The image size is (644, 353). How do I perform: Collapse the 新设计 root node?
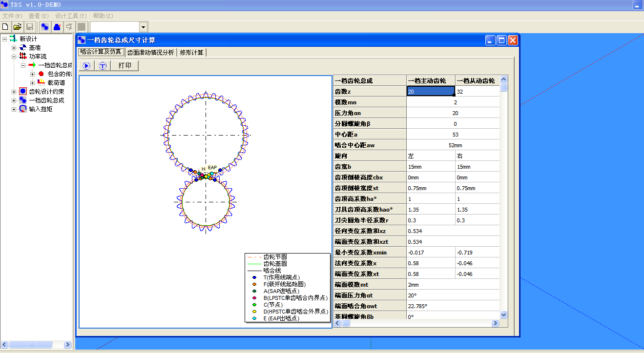click(5, 39)
